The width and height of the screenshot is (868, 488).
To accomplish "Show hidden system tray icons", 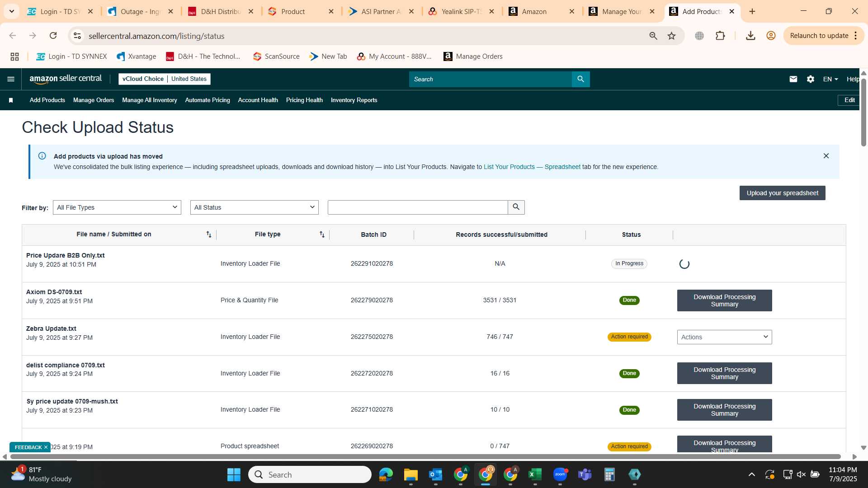I will [x=751, y=475].
